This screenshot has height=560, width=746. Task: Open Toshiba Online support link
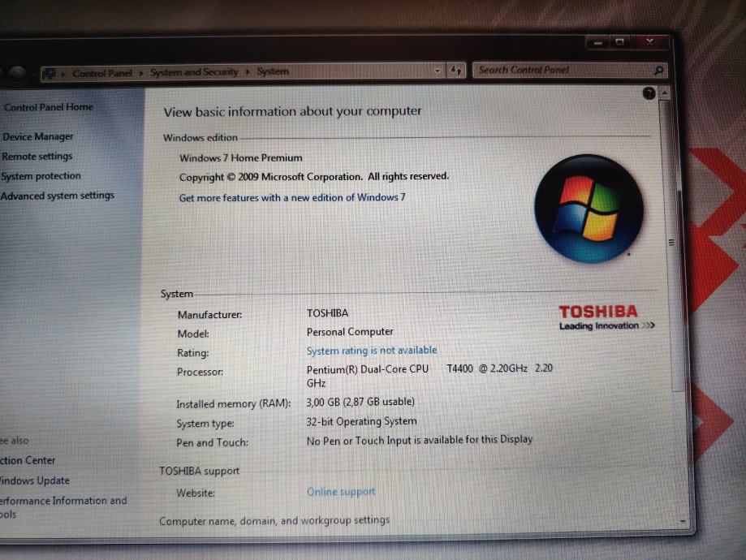341,492
